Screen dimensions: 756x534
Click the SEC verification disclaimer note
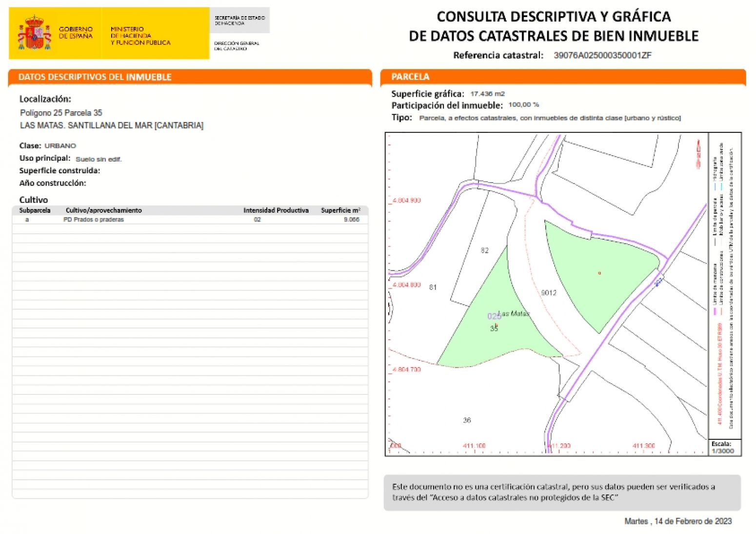coord(562,493)
